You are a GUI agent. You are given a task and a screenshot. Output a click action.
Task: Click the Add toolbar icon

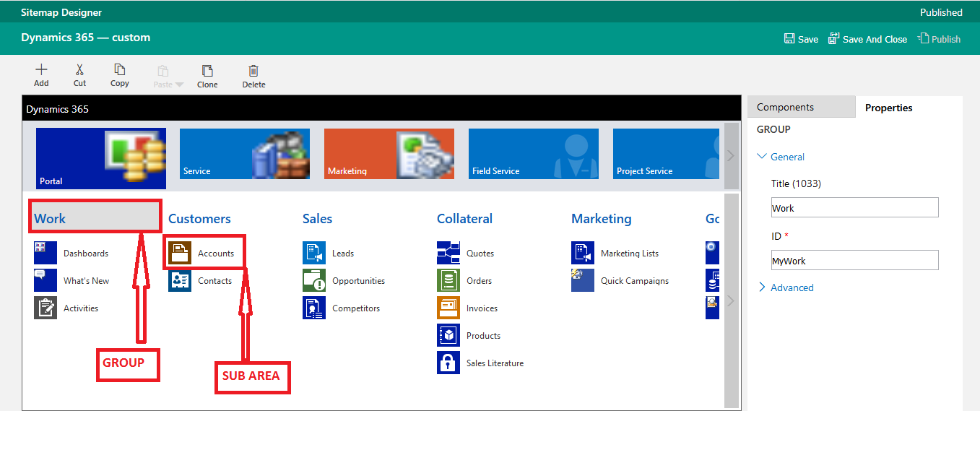(41, 70)
